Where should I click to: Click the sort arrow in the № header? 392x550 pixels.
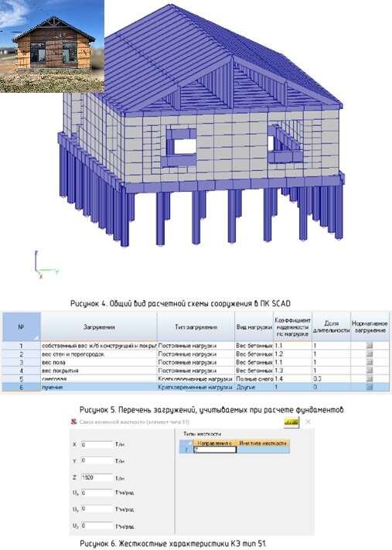(36, 338)
